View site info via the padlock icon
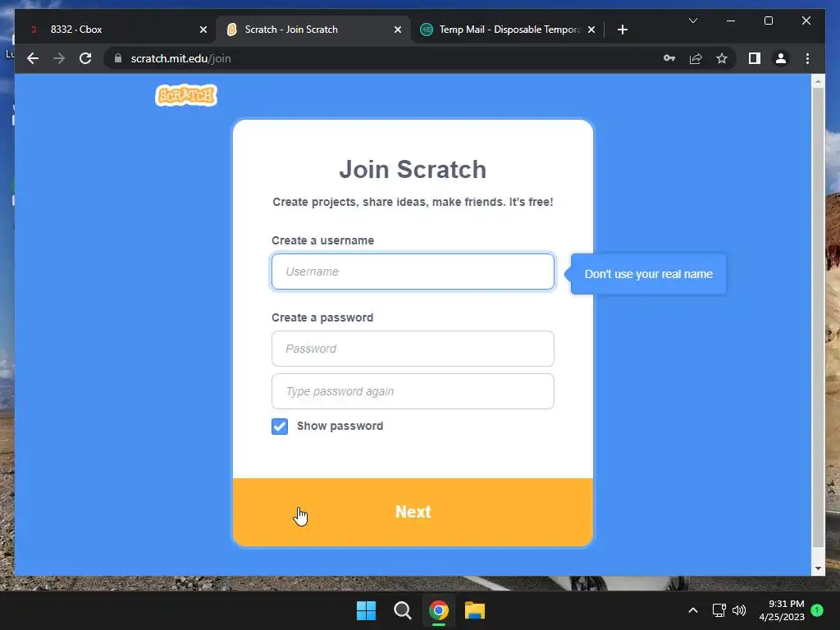Screen dimensions: 840x630 coord(118,58)
